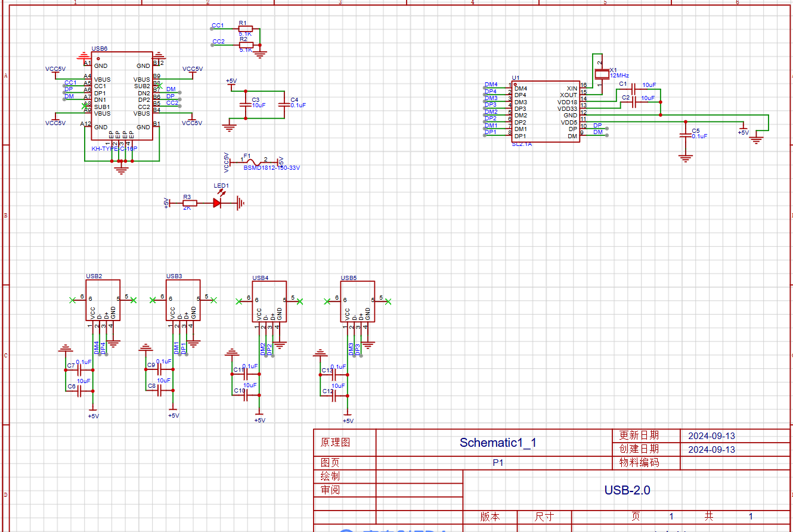This screenshot has height=532, width=793.
Task: Select the CC1 net label beside R1
Action: point(217,26)
